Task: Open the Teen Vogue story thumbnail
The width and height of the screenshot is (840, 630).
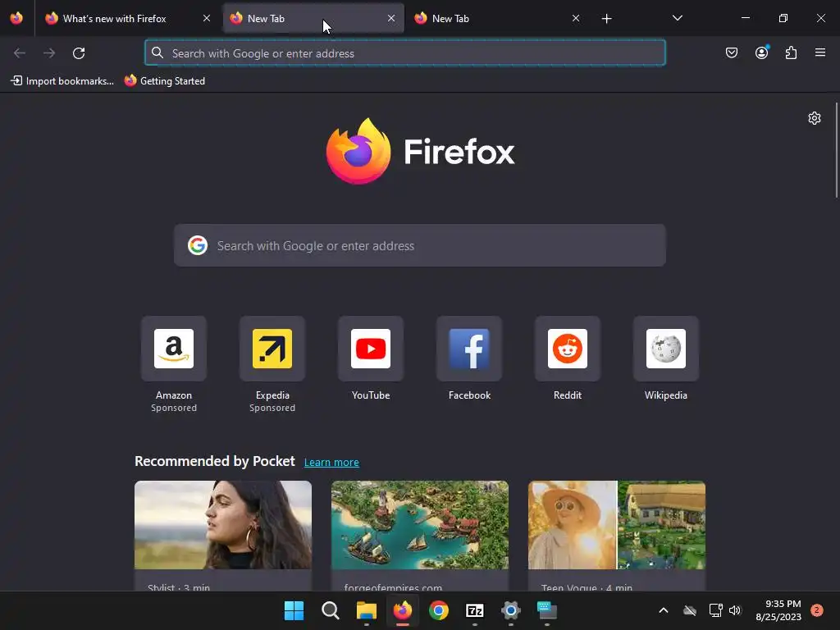Action: (x=617, y=525)
